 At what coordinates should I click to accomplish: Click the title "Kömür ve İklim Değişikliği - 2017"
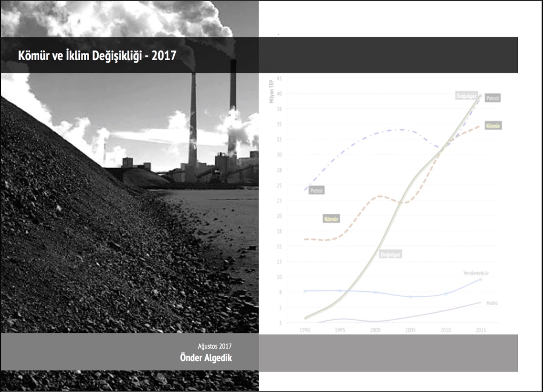coord(97,56)
